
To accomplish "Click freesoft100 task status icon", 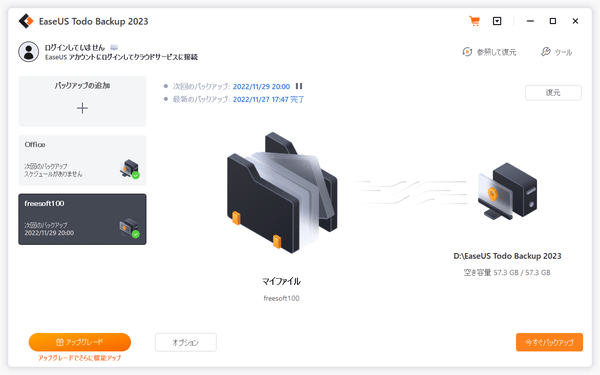I will tap(130, 228).
